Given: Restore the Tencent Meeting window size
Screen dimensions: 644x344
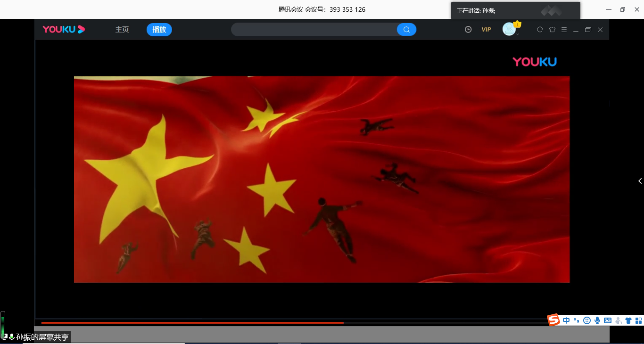Looking at the screenshot, I should (623, 9).
